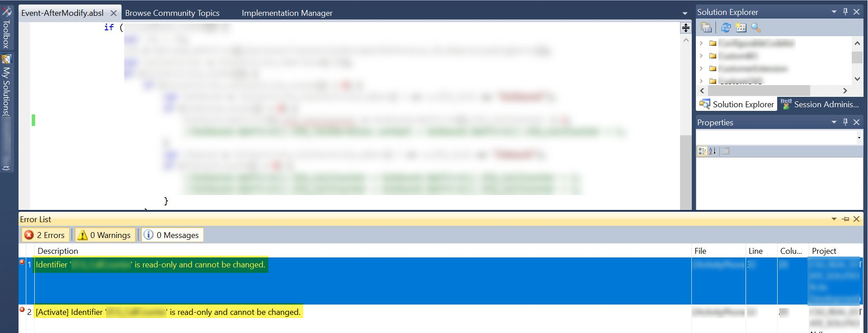Toggle Categorized view in Properties
The height and width of the screenshot is (333, 868).
[x=702, y=151]
